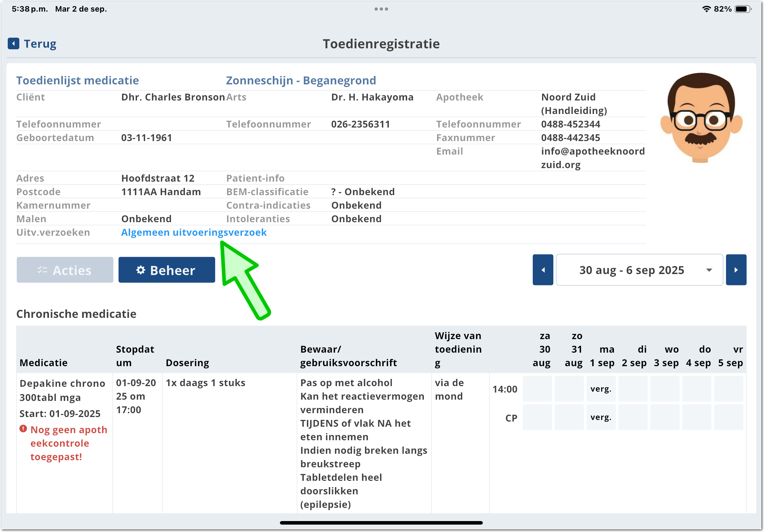Viewport: 764px width, 532px height.
Task: Open the 30 aug - 6 sep 2025 dropdown
Action: pyautogui.click(x=639, y=270)
